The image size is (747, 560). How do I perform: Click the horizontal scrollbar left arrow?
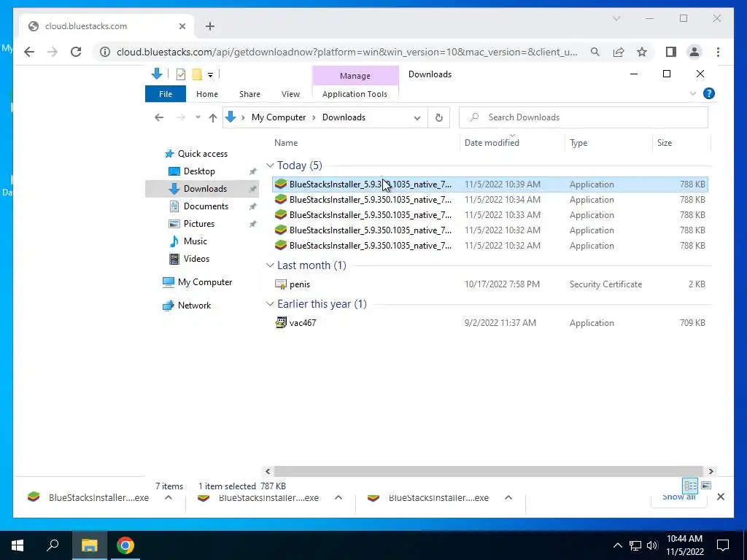click(x=268, y=472)
